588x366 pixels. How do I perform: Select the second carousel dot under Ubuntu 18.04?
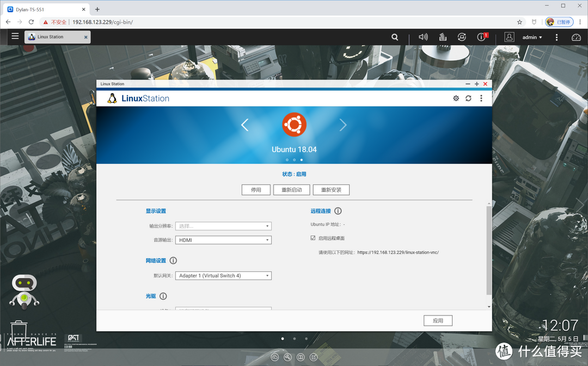[295, 160]
